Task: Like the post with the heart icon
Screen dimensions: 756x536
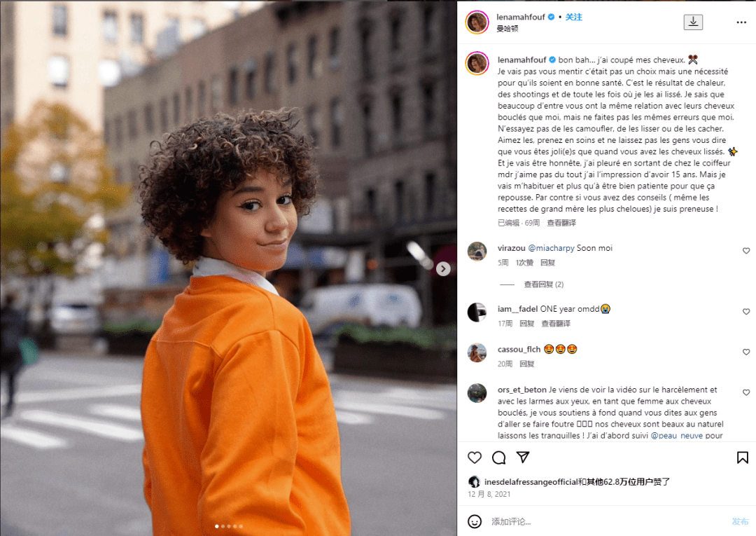Action: (475, 458)
